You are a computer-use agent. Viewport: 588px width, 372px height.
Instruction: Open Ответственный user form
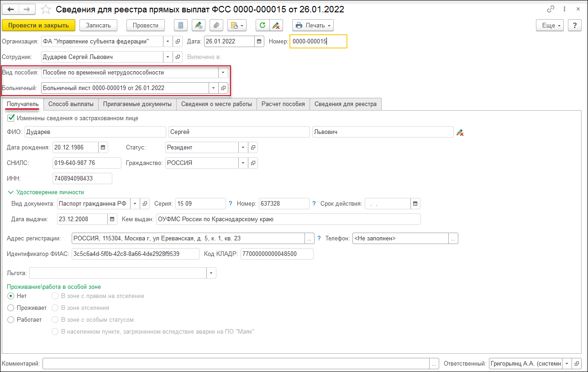(577, 364)
